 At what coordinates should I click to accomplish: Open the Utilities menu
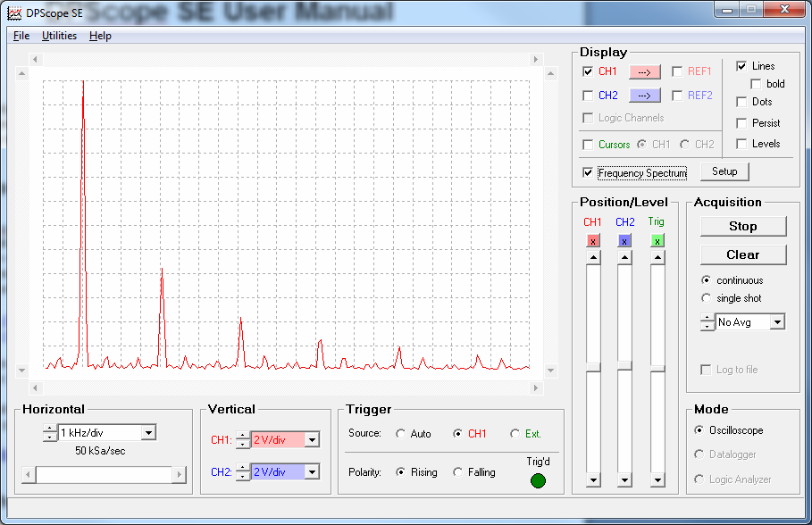click(x=59, y=36)
